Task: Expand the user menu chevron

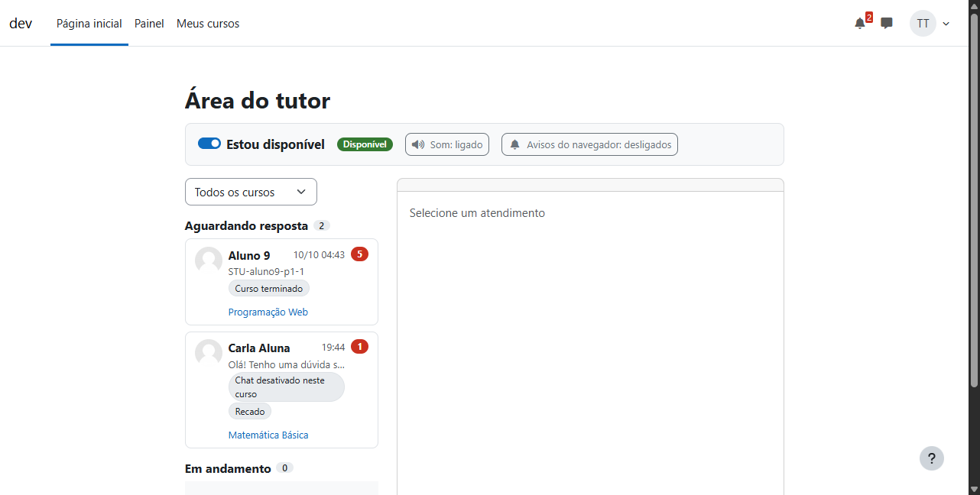Action: tap(946, 24)
